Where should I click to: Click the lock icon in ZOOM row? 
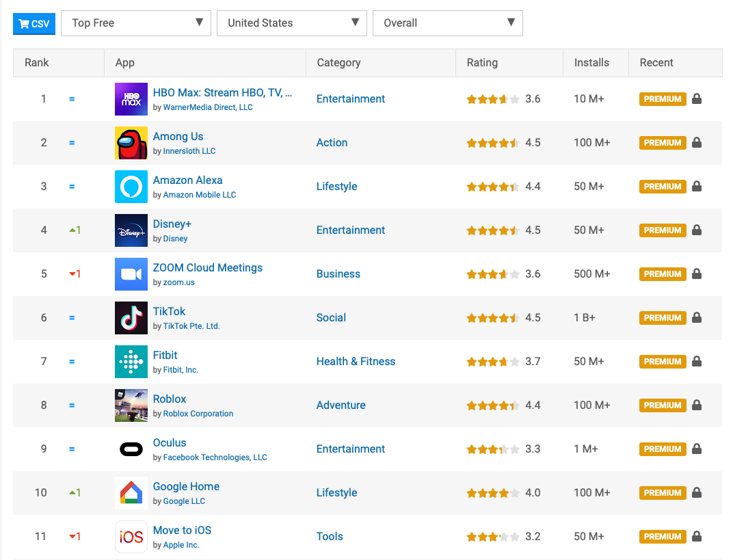click(697, 274)
